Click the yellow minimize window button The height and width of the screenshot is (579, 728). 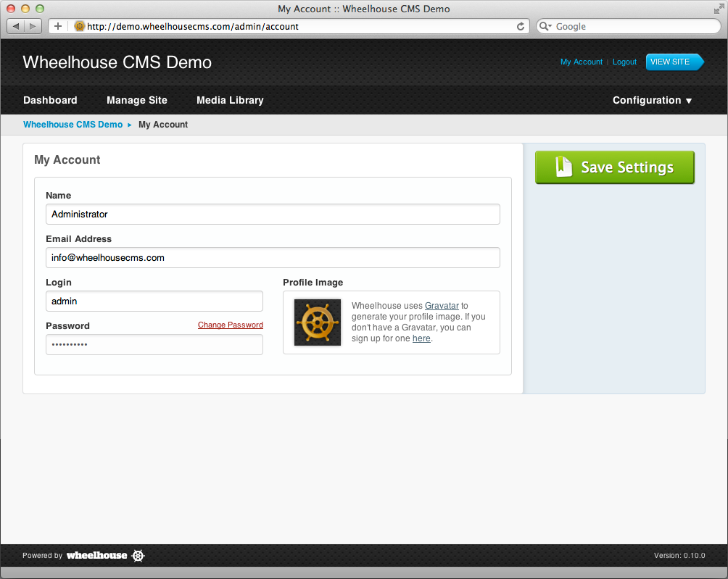pos(25,9)
